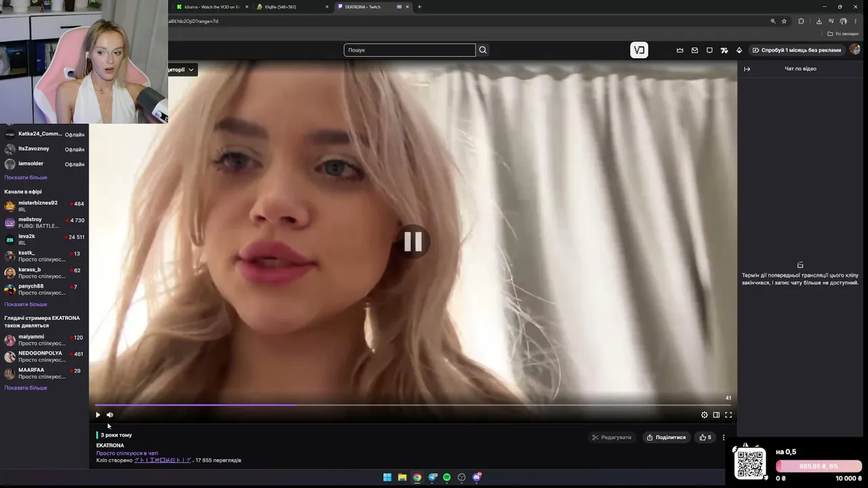The width and height of the screenshot is (868, 488).
Task: Bookmark this page with the star icon
Action: pyautogui.click(x=784, y=21)
